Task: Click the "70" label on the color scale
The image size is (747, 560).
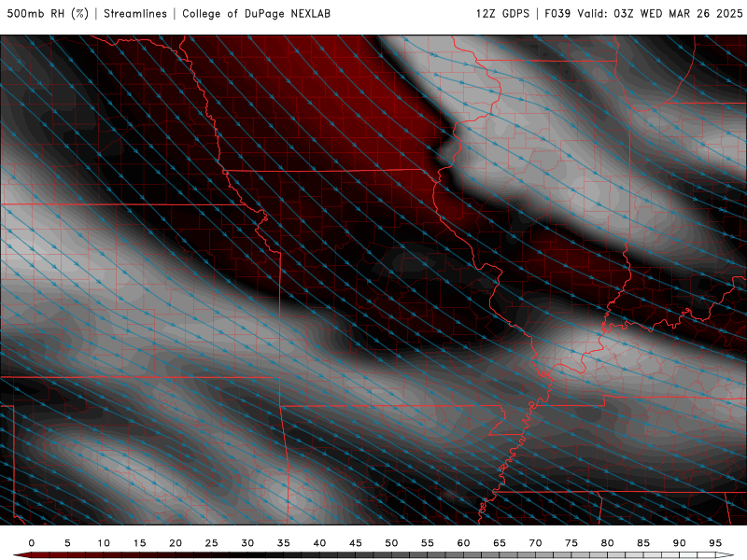Action: (x=535, y=543)
